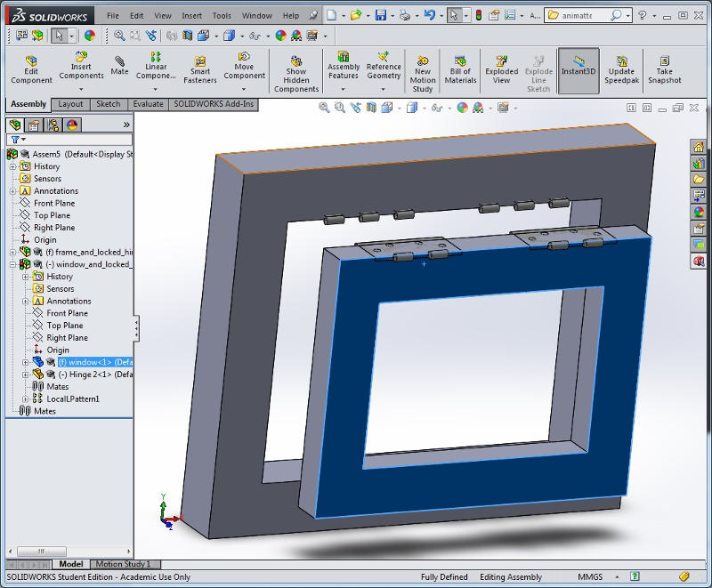Screen dimensions: 712x588
Task: Open the PropertyManager tab icon
Action: [34, 125]
